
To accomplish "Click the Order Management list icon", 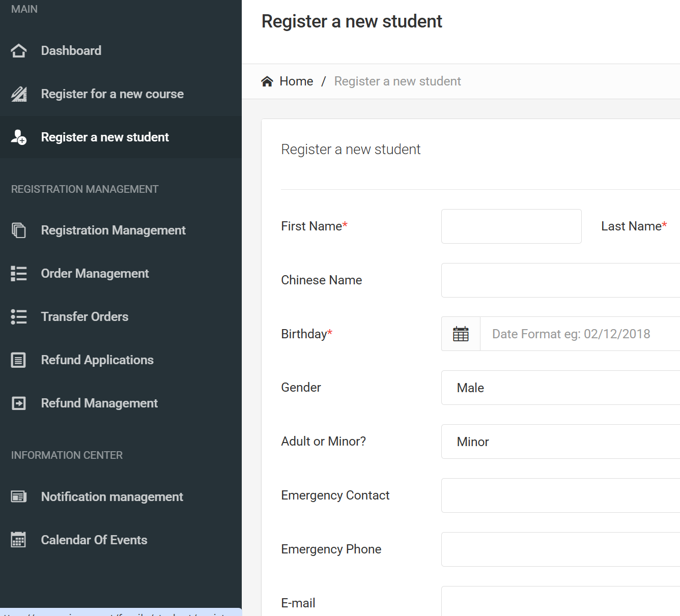I will pos(19,274).
